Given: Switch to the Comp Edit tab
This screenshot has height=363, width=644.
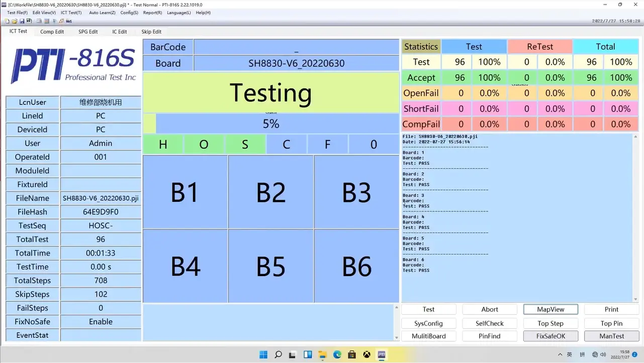Looking at the screenshot, I should [x=52, y=32].
